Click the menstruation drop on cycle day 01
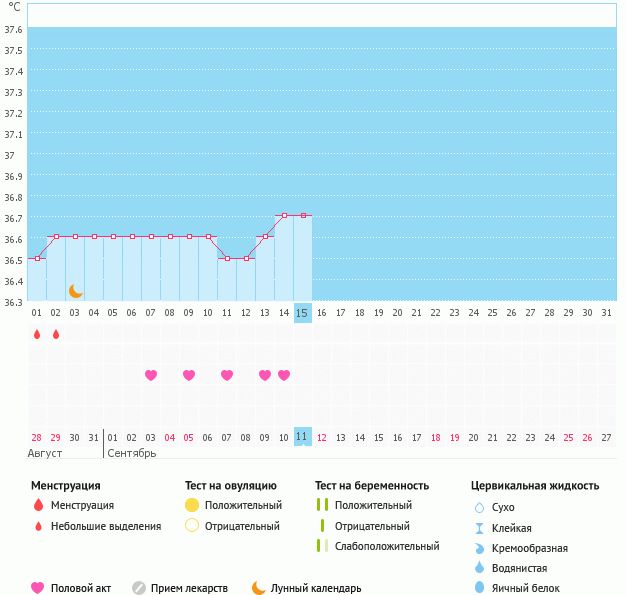 (x=37, y=334)
